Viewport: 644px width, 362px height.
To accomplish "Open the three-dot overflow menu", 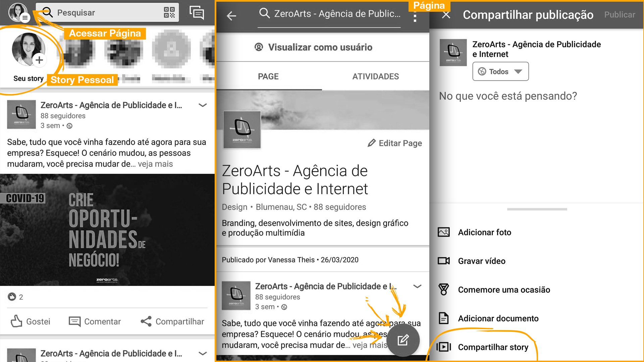I will [415, 17].
